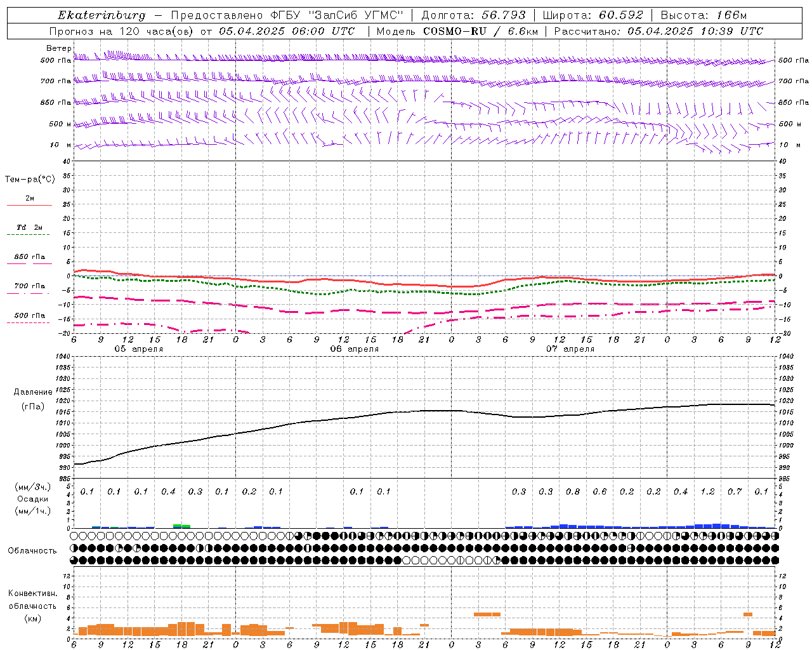
Task: Click the 1040 tick on left pressure axis
Action: point(62,357)
